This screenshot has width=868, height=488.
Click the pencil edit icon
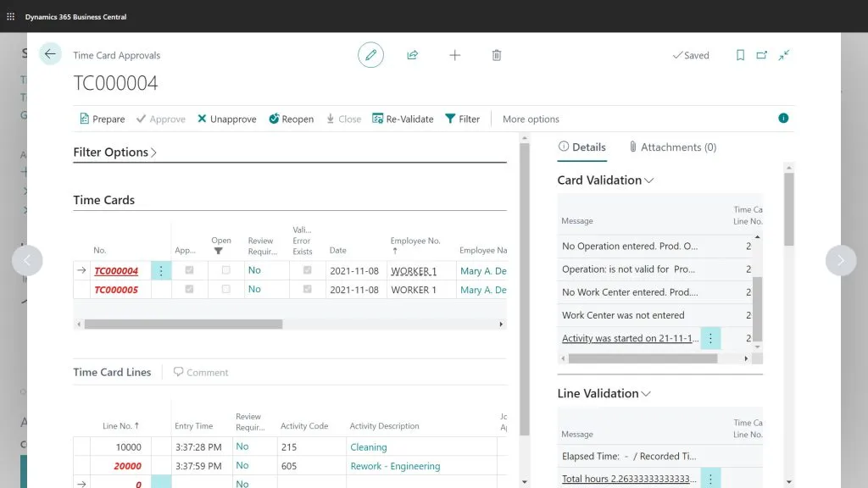tap(370, 55)
